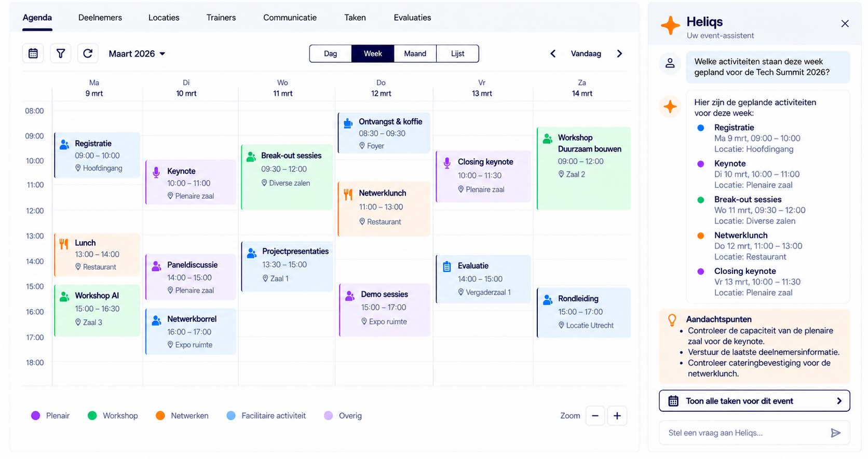The height and width of the screenshot is (459, 868).
Task: Open the filter funnel icon
Action: click(x=61, y=53)
